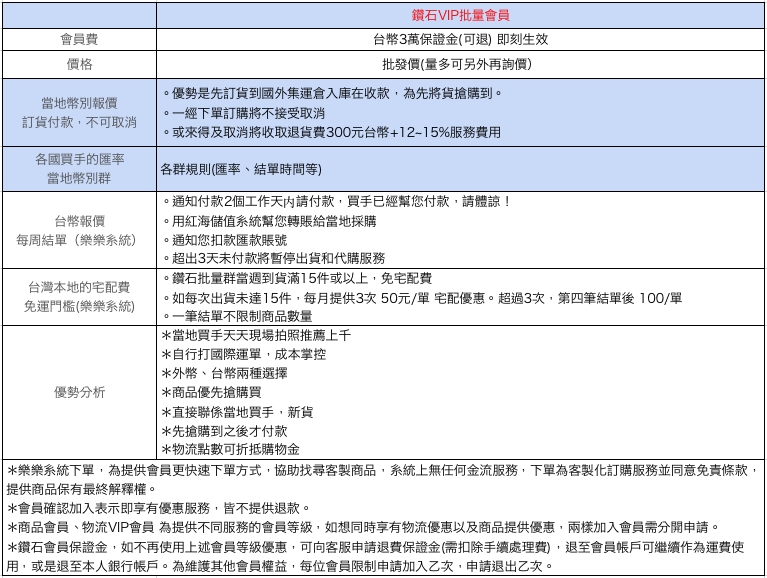
Task: Select the 退貨費300元台幣 service fee line
Action: 335,132
